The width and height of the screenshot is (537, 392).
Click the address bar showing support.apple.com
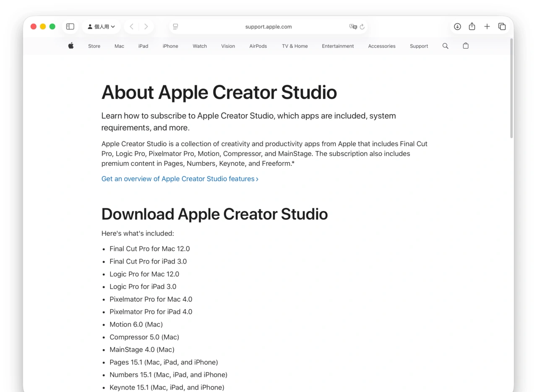point(268,26)
